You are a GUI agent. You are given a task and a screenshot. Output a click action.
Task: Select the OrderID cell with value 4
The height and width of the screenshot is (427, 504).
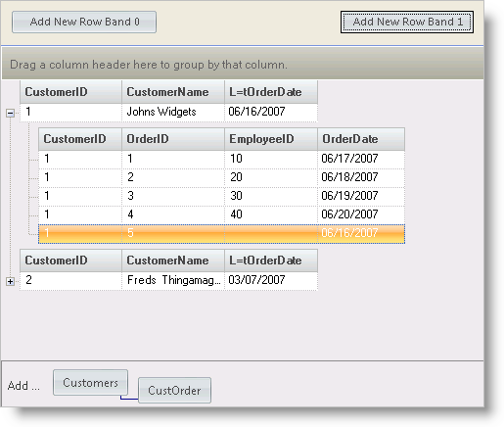click(173, 215)
